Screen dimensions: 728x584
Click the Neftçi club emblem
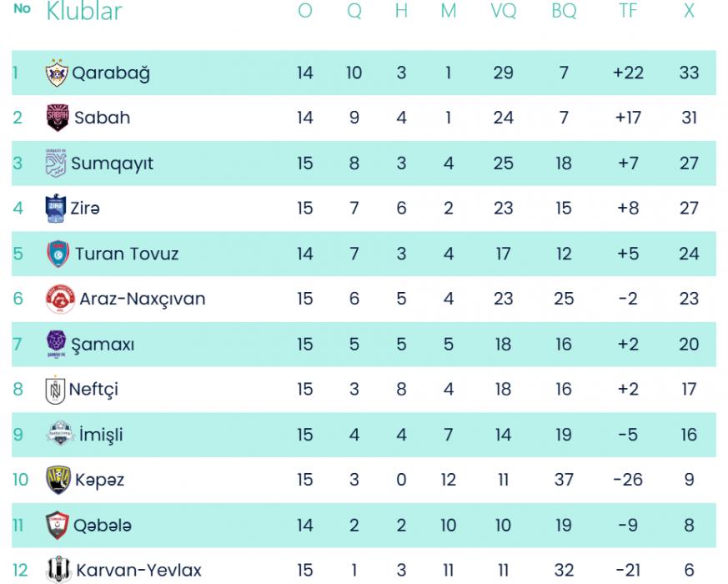pos(55,390)
